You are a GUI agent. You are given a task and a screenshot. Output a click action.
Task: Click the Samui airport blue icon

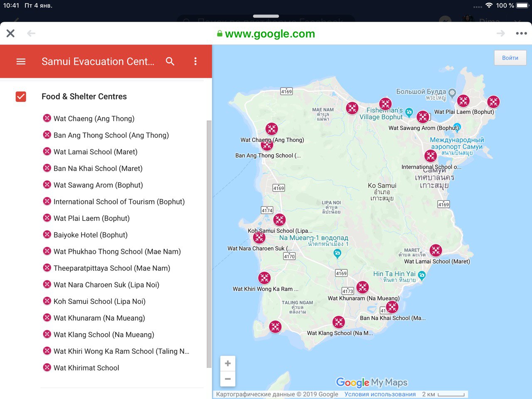[x=457, y=127]
